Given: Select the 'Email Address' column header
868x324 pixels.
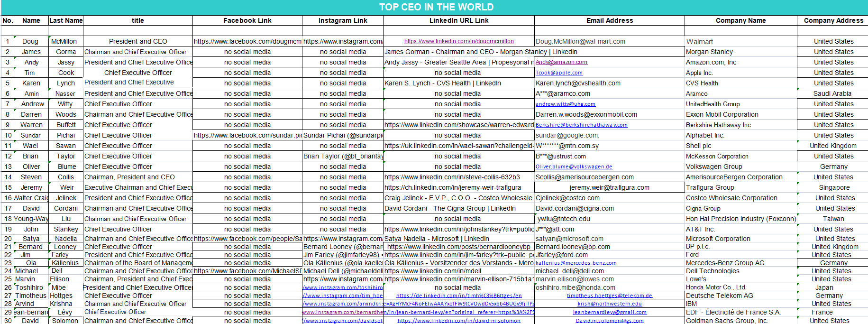Looking at the screenshot, I should point(610,20).
